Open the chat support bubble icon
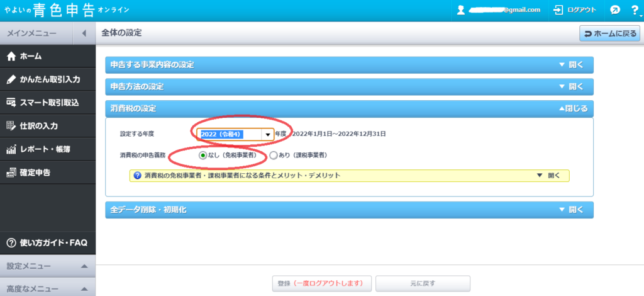The height and width of the screenshot is (296, 644). tap(615, 10)
